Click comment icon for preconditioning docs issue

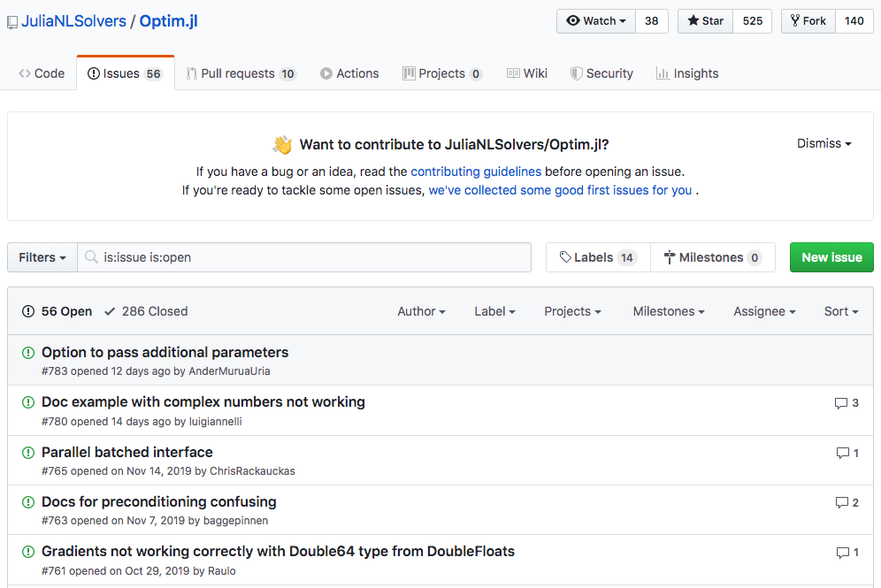841,503
